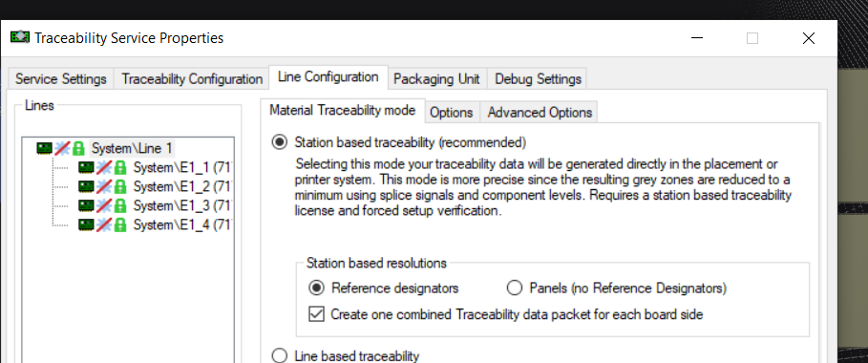Open the Debug Settings tab
The image size is (868, 363).
538,78
